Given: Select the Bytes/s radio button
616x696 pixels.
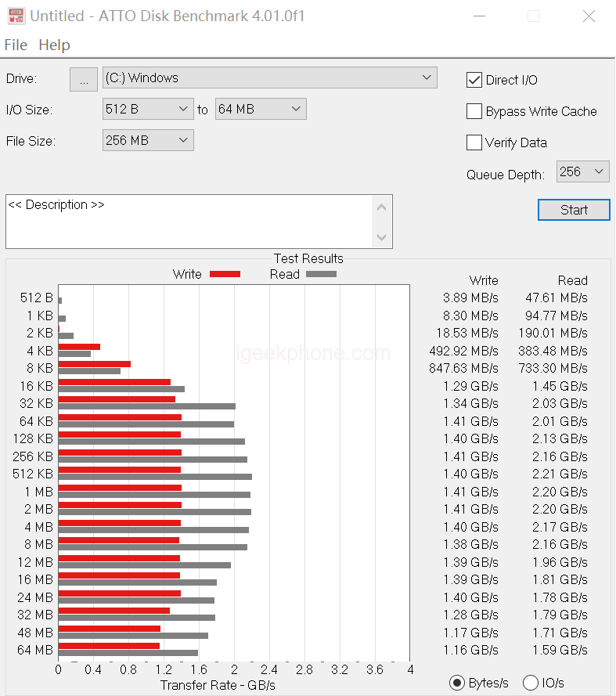Looking at the screenshot, I should click(457, 683).
